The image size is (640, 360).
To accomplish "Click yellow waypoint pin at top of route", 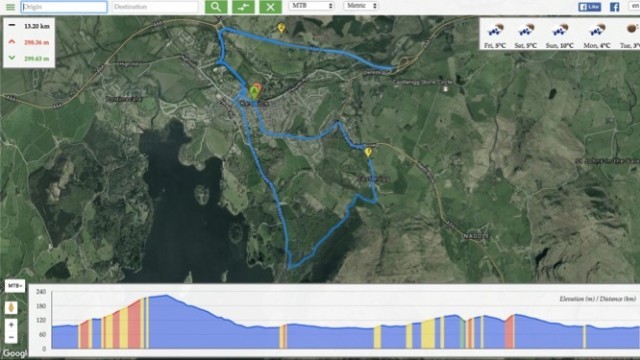I will (x=281, y=28).
